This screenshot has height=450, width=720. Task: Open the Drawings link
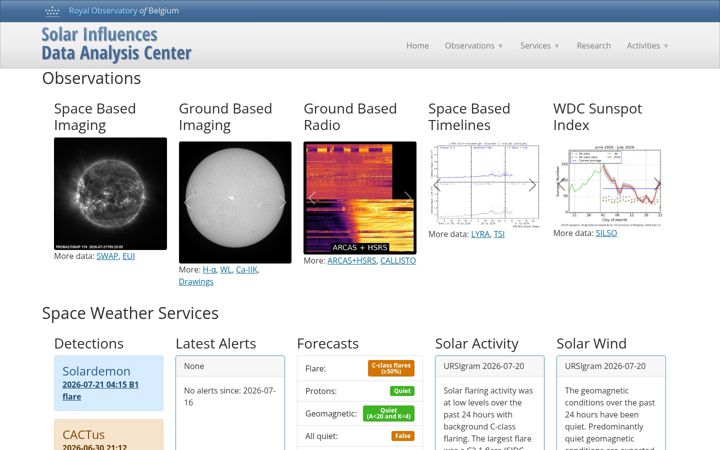pyautogui.click(x=196, y=281)
